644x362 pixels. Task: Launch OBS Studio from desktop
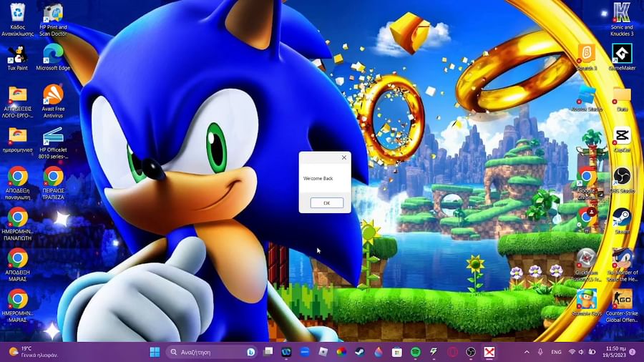coord(622,180)
